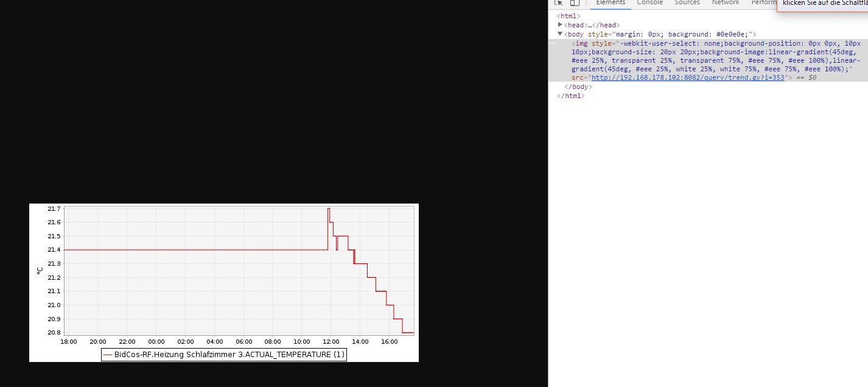
Task: Switch to the Network tab
Action: coord(726,2)
